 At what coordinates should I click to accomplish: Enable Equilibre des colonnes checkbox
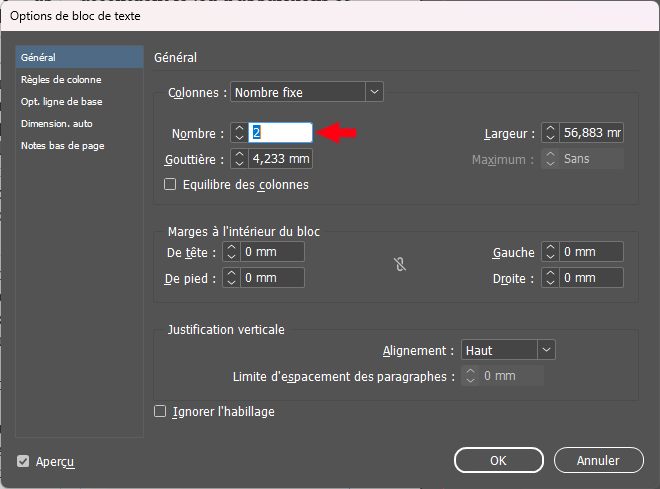point(170,185)
